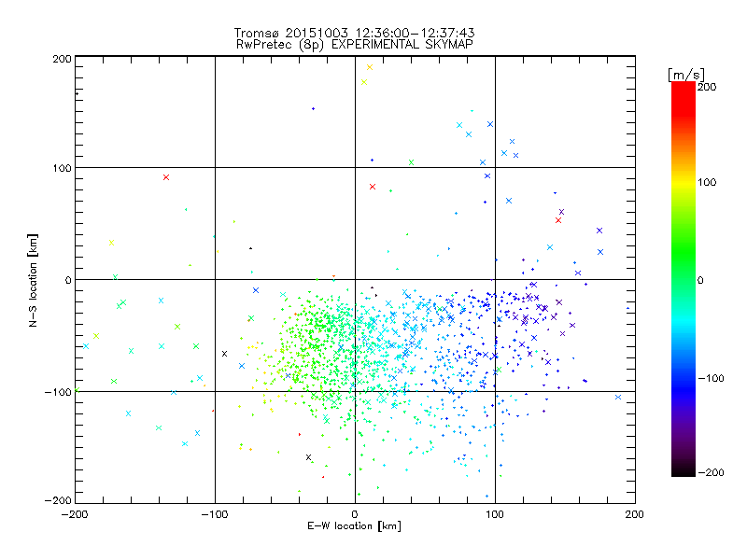Click the '200' label on the colorbar
The width and height of the screenshot is (747, 560).
coord(707,87)
